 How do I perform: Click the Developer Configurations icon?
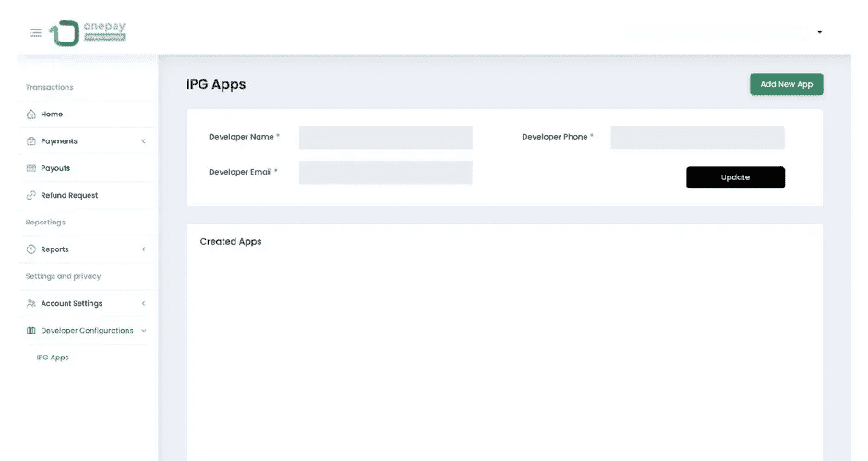[x=31, y=331]
